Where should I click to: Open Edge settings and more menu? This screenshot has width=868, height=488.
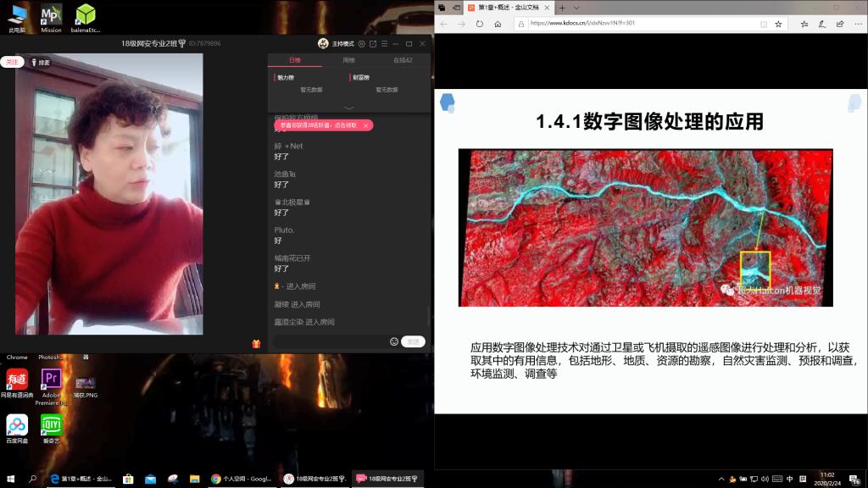tap(858, 24)
